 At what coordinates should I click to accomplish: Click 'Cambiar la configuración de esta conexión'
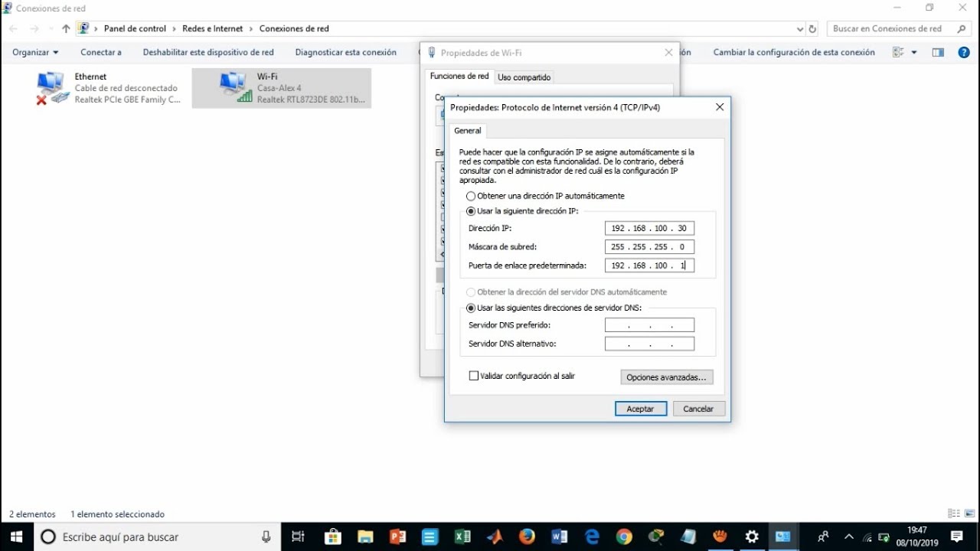[794, 52]
